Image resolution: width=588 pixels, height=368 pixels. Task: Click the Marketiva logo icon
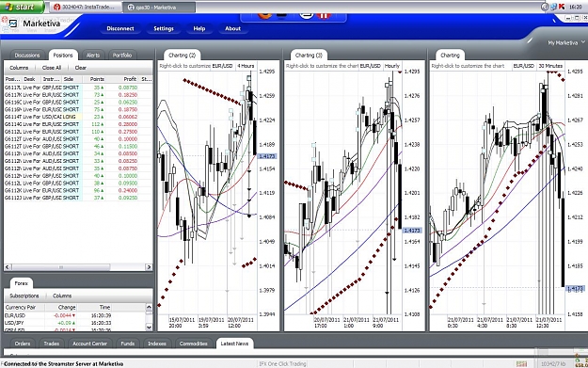[13, 24]
